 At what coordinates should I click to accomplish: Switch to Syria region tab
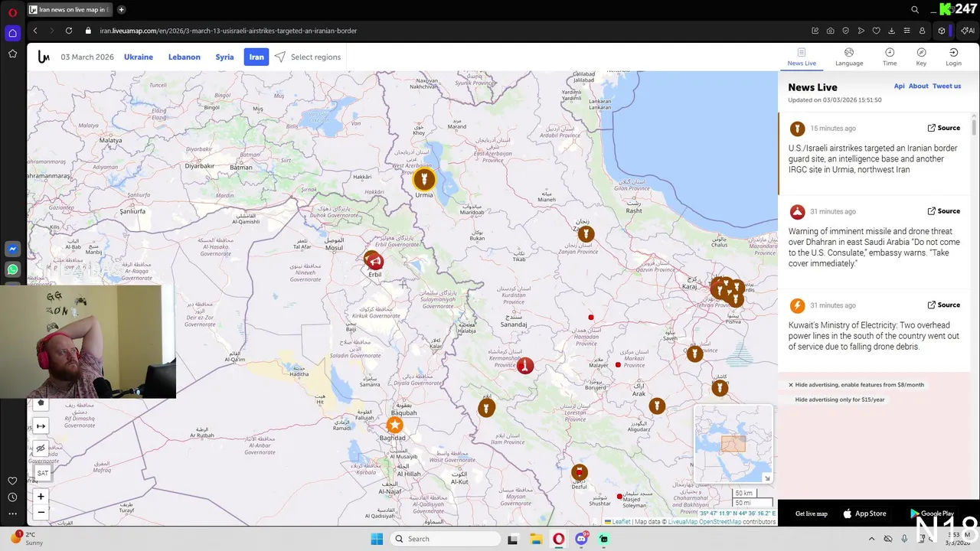point(224,57)
